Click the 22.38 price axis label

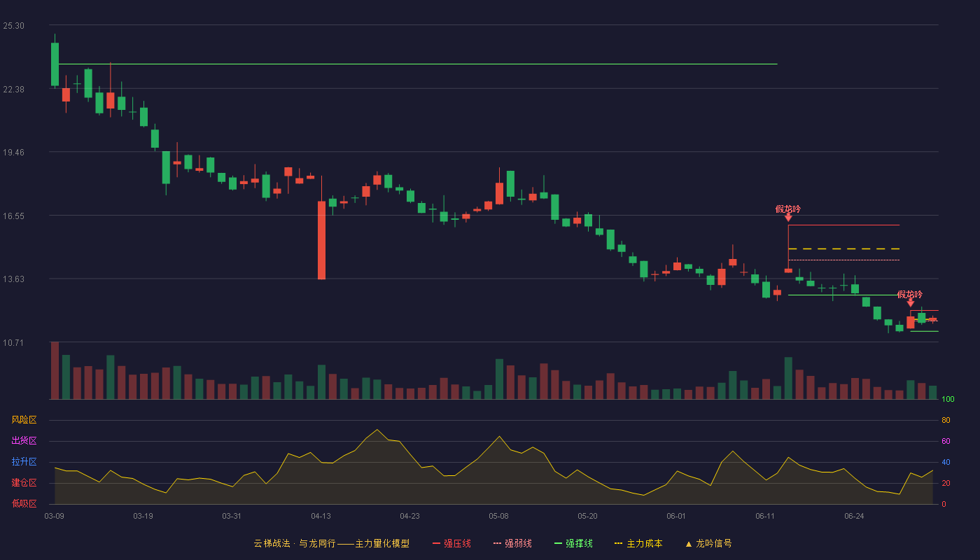pos(13,89)
